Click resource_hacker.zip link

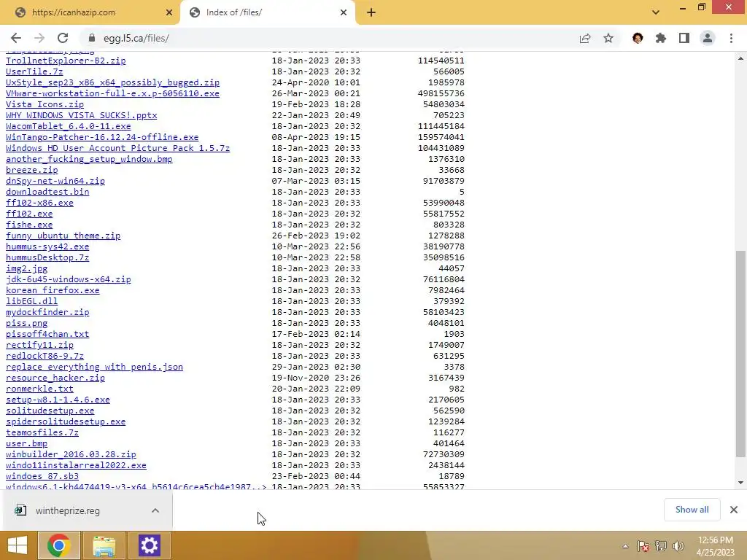pos(55,378)
